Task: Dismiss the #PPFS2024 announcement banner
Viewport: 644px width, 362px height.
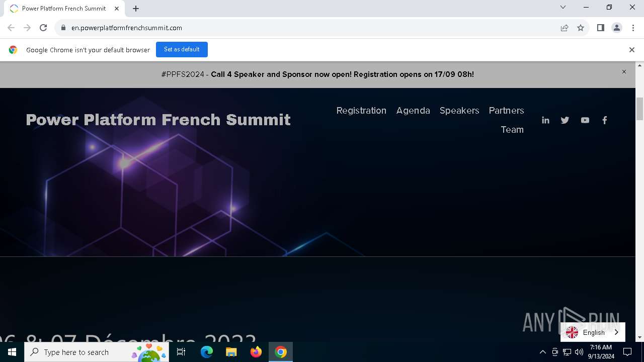Action: (x=624, y=72)
